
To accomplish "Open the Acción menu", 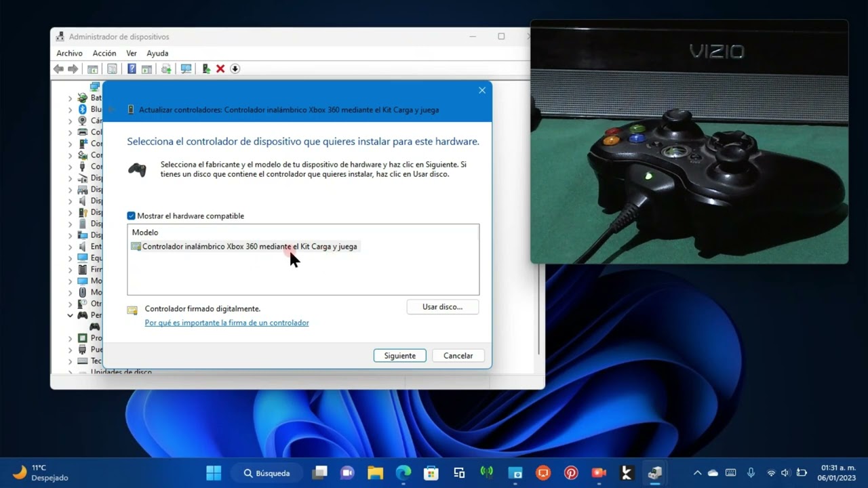I will click(104, 54).
